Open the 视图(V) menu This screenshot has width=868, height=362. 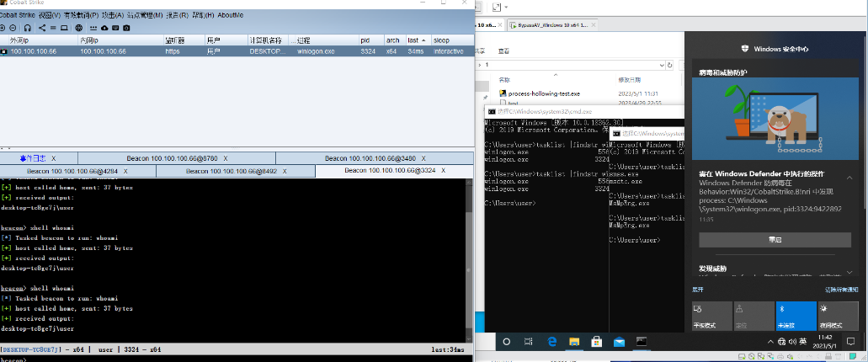point(50,15)
